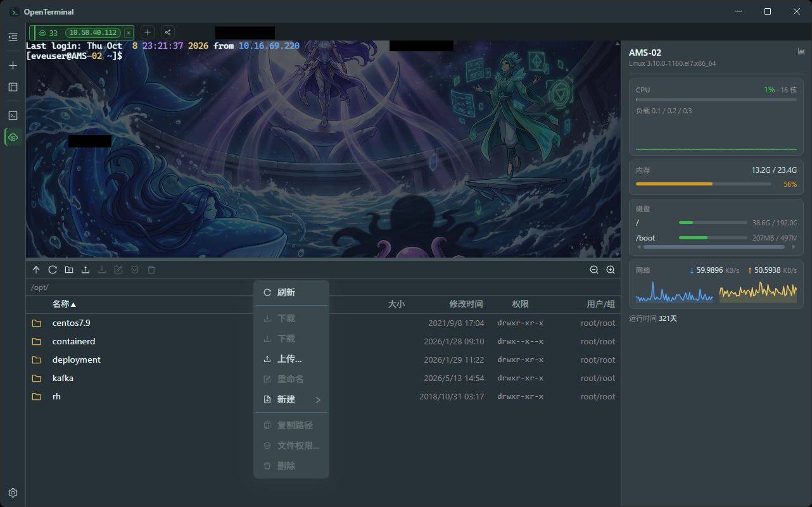Click the share icon beside new tab
The image size is (812, 507).
pyautogui.click(x=168, y=32)
